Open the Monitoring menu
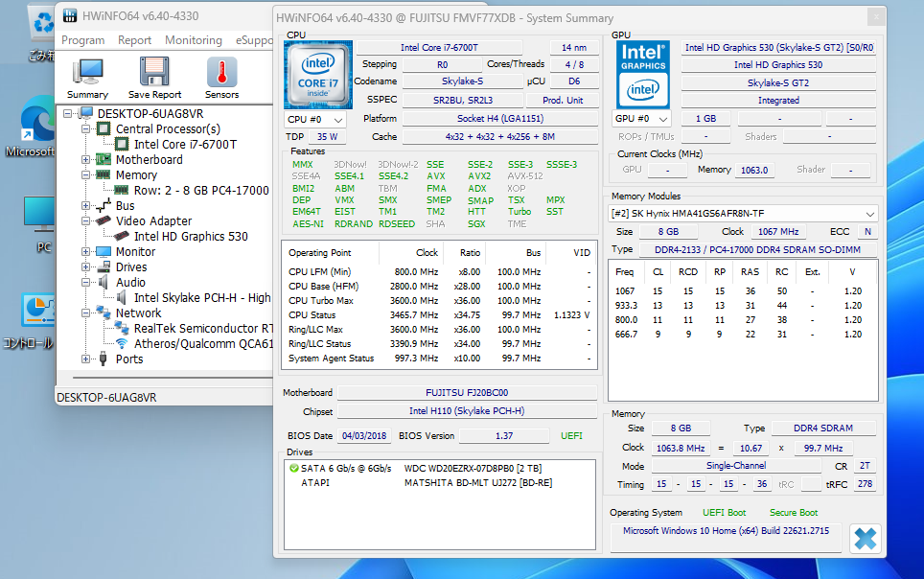Screen dimensions: 924x579 click(x=193, y=40)
